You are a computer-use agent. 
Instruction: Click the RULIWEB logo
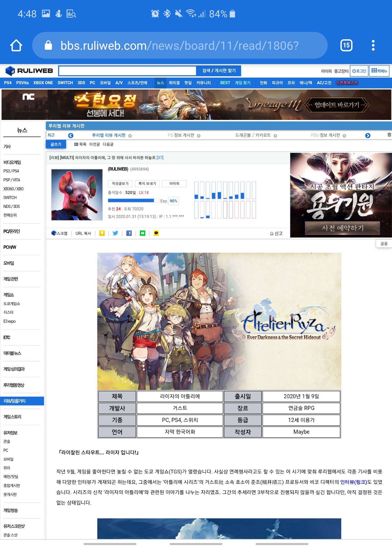click(x=29, y=71)
